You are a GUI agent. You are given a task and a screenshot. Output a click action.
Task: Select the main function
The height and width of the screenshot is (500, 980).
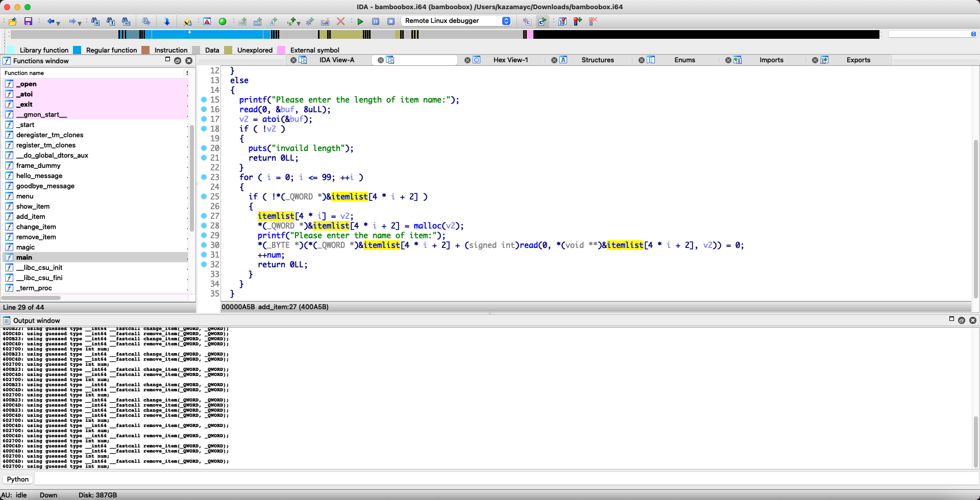(x=95, y=258)
